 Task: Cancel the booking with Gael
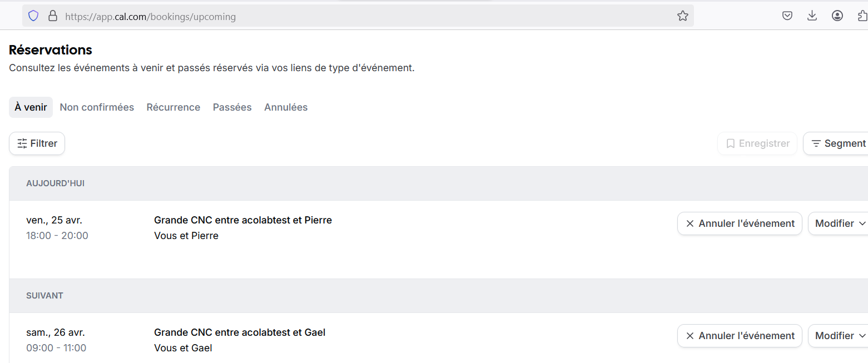click(740, 336)
